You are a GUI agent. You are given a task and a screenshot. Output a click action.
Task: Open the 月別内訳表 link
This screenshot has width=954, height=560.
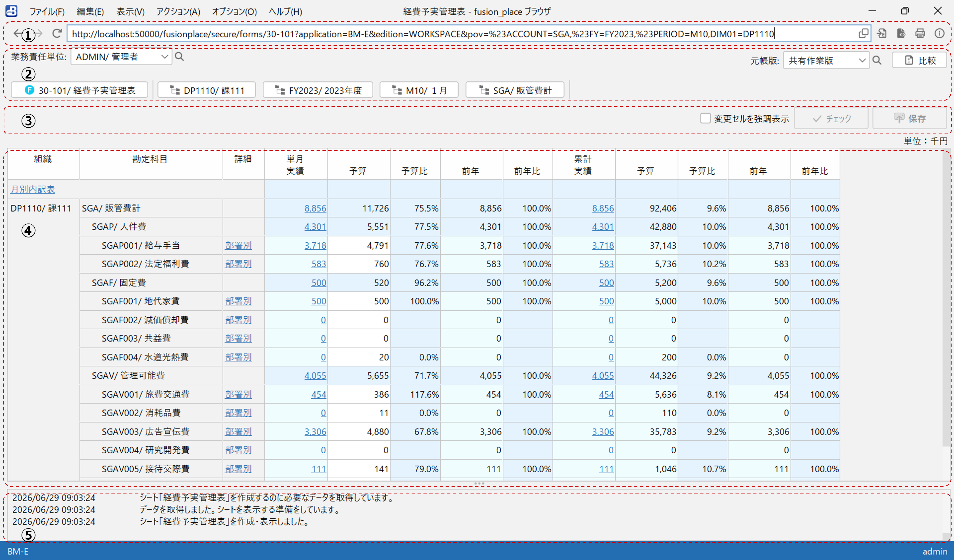[x=33, y=189]
